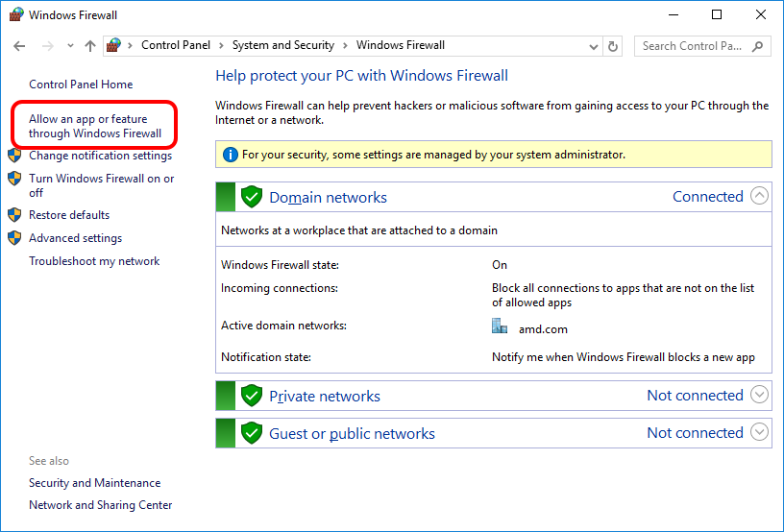The width and height of the screenshot is (784, 532).
Task: Select System and Security breadcrumb item
Action: [x=282, y=45]
